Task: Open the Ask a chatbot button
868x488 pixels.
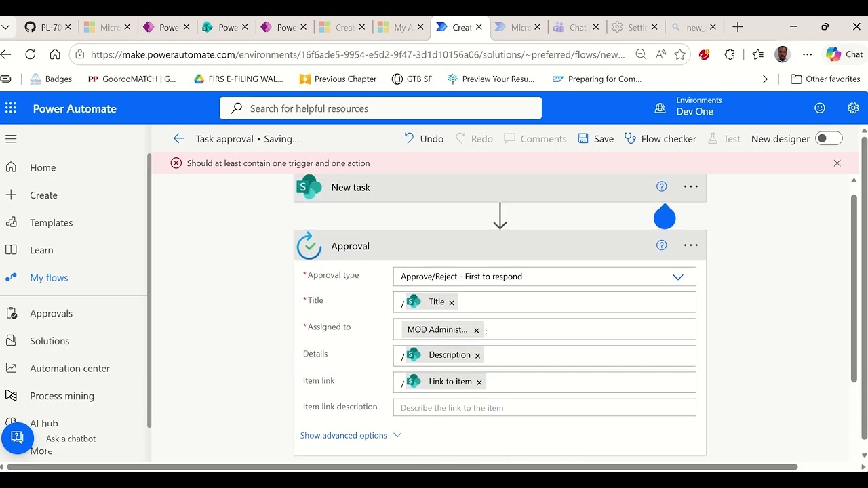Action: [18, 438]
